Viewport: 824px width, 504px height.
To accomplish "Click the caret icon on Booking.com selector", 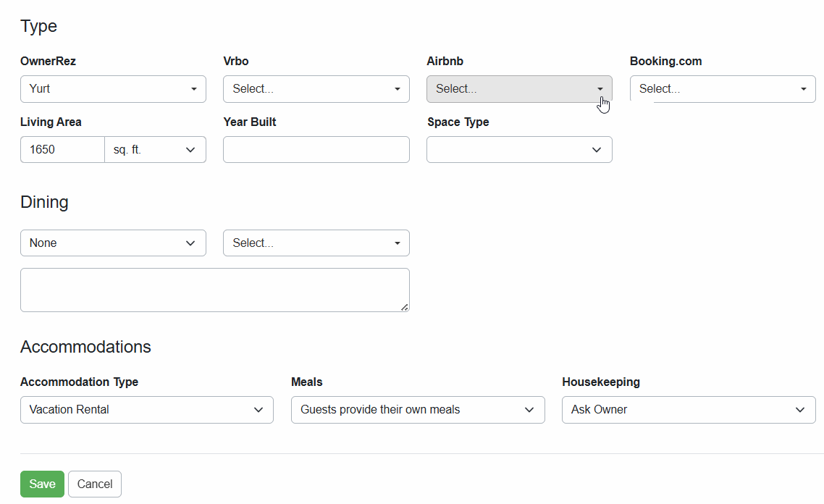I will (803, 88).
